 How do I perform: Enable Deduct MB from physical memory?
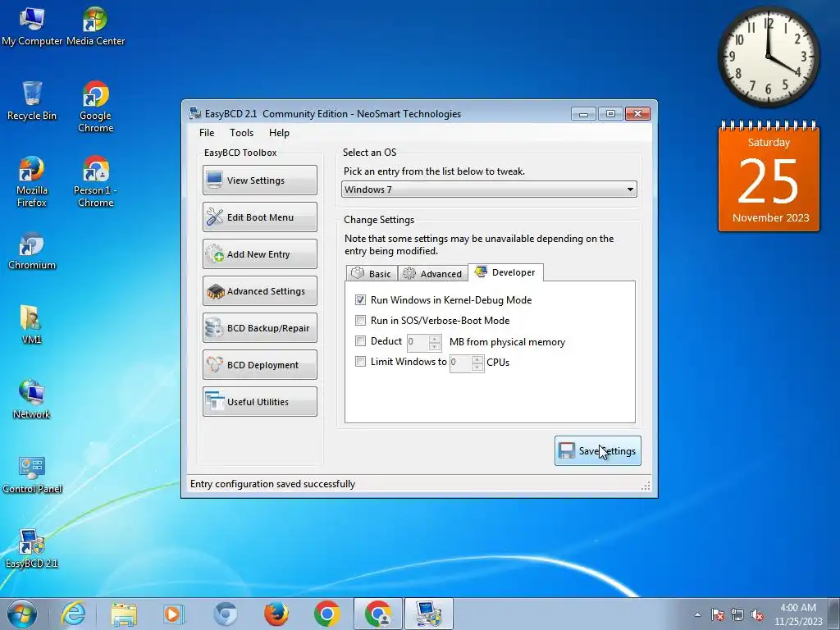(361, 341)
